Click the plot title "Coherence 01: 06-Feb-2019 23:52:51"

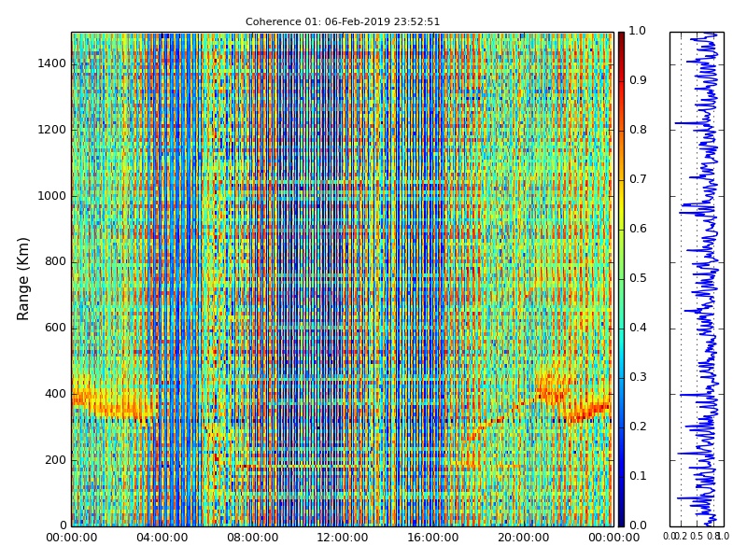coord(343,21)
